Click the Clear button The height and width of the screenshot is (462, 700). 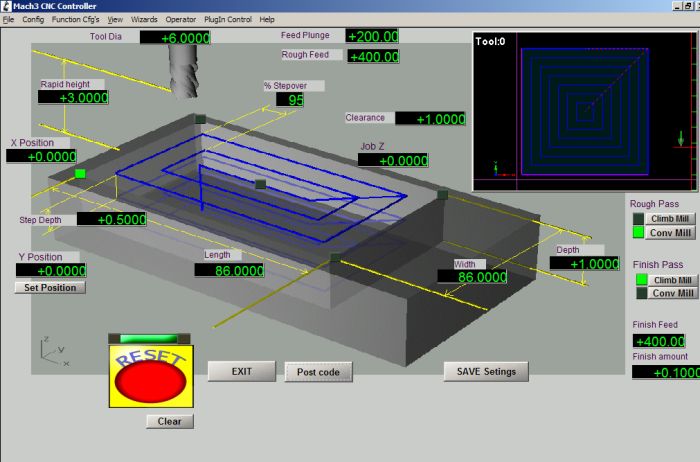pos(170,421)
